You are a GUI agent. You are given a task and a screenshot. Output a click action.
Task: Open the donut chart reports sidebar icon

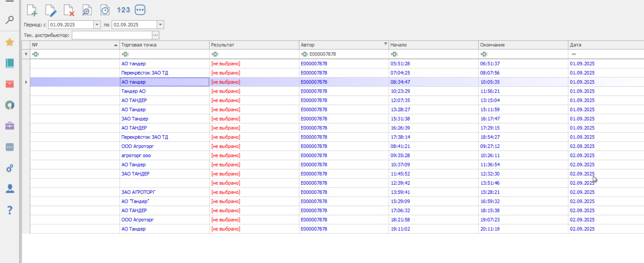click(10, 105)
